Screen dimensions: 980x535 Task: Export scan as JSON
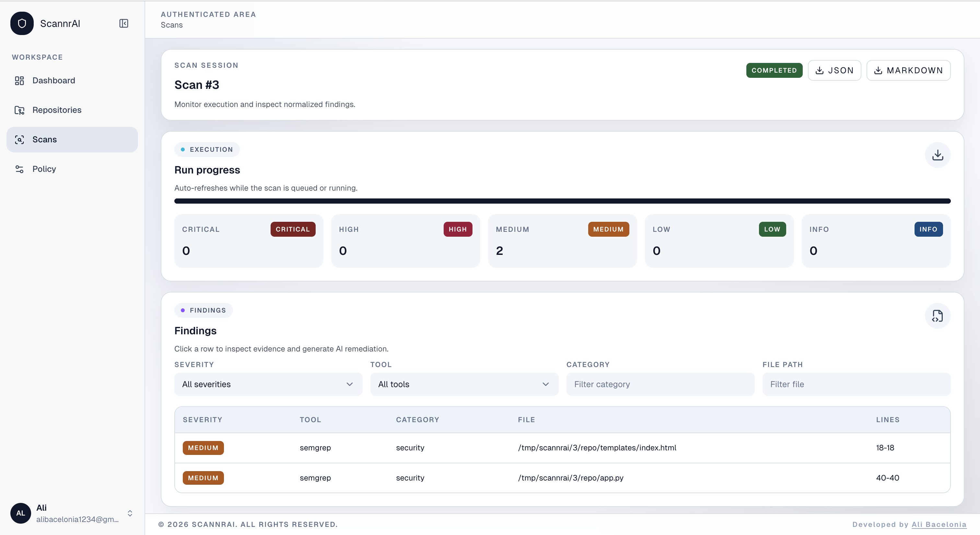[834, 70]
